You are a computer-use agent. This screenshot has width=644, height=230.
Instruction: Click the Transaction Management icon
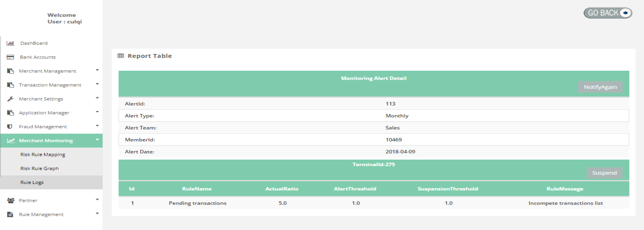pos(10,85)
